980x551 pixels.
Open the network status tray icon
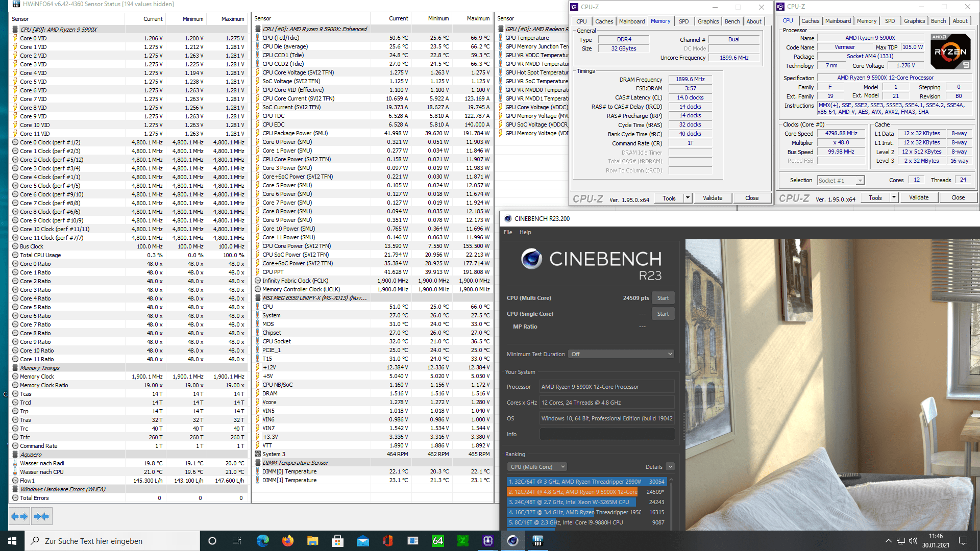[901, 541]
